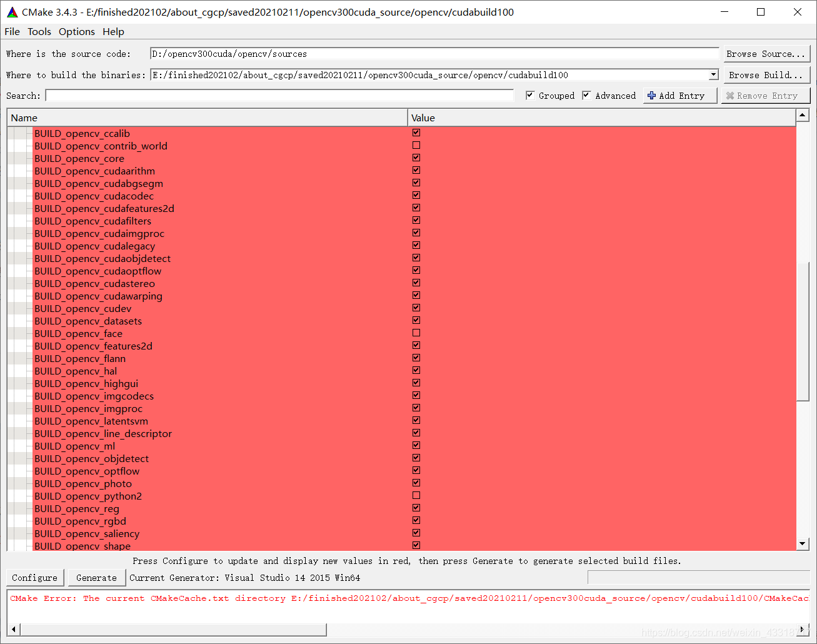This screenshot has height=644, width=817.
Task: Uncheck BUILD_opencv_cudacodec checkbox
Action: [416, 195]
